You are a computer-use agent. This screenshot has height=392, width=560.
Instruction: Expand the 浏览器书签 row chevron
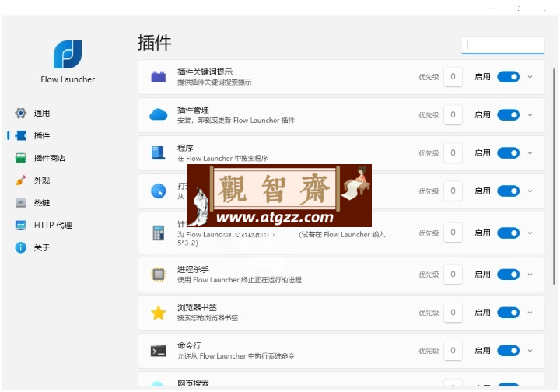point(530,313)
